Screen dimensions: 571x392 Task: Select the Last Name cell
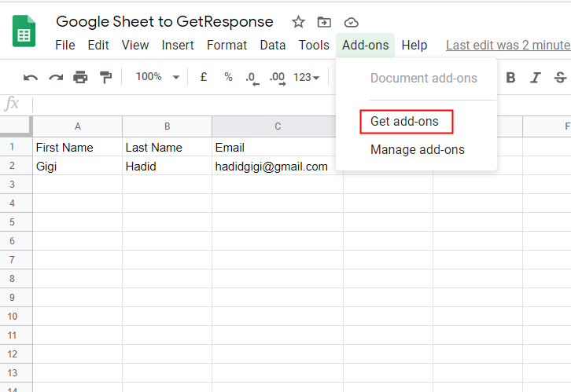click(168, 147)
